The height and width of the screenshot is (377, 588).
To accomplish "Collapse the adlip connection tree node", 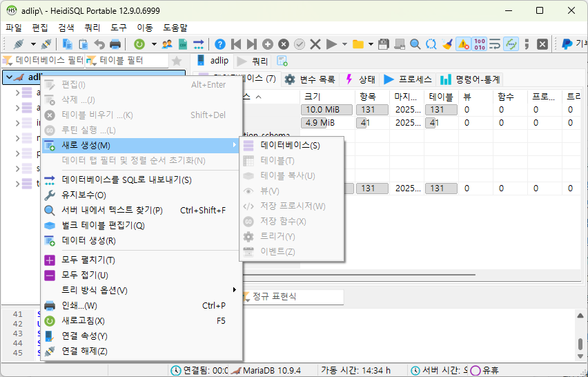I will pos(10,77).
